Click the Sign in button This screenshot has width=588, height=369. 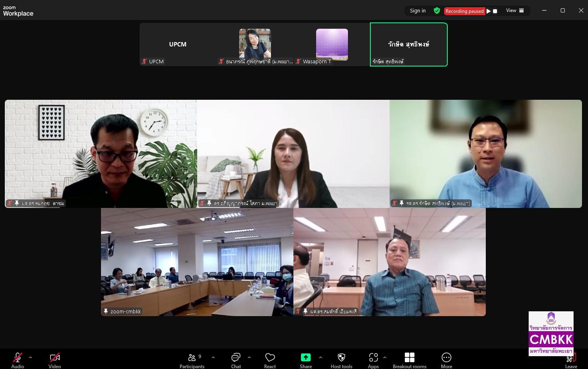tap(418, 11)
